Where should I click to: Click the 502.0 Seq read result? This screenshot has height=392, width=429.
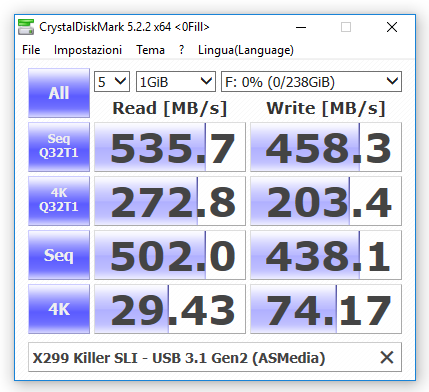(x=170, y=255)
